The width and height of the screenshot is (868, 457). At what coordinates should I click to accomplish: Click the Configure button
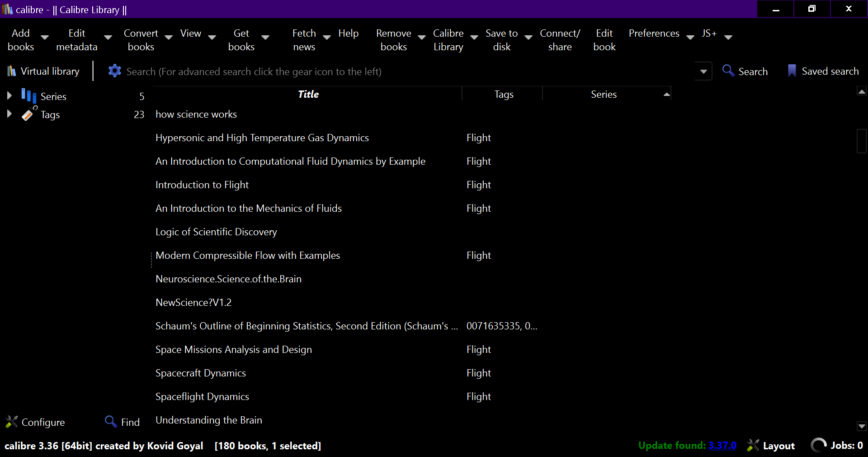click(35, 422)
